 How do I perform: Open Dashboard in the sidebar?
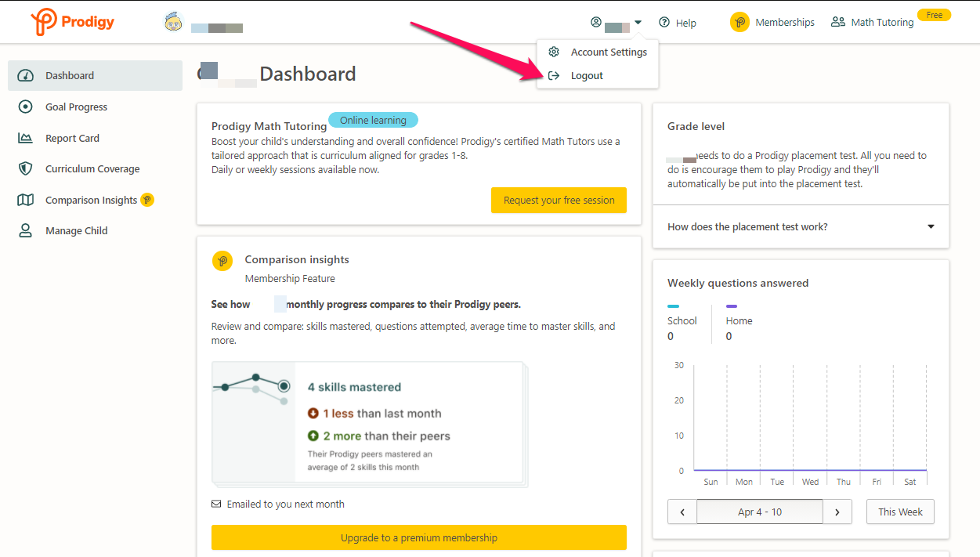[95, 75]
